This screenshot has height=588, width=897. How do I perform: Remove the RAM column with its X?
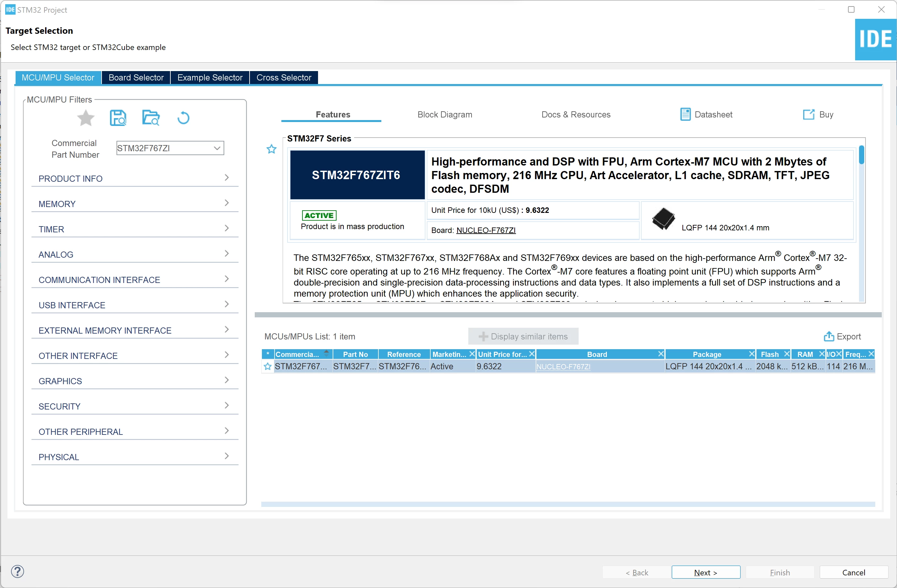pos(822,354)
